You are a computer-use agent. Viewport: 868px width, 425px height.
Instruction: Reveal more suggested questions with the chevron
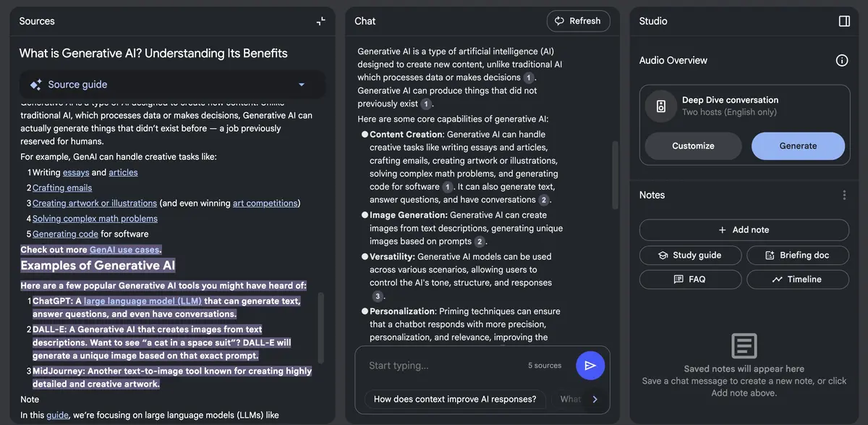click(595, 399)
